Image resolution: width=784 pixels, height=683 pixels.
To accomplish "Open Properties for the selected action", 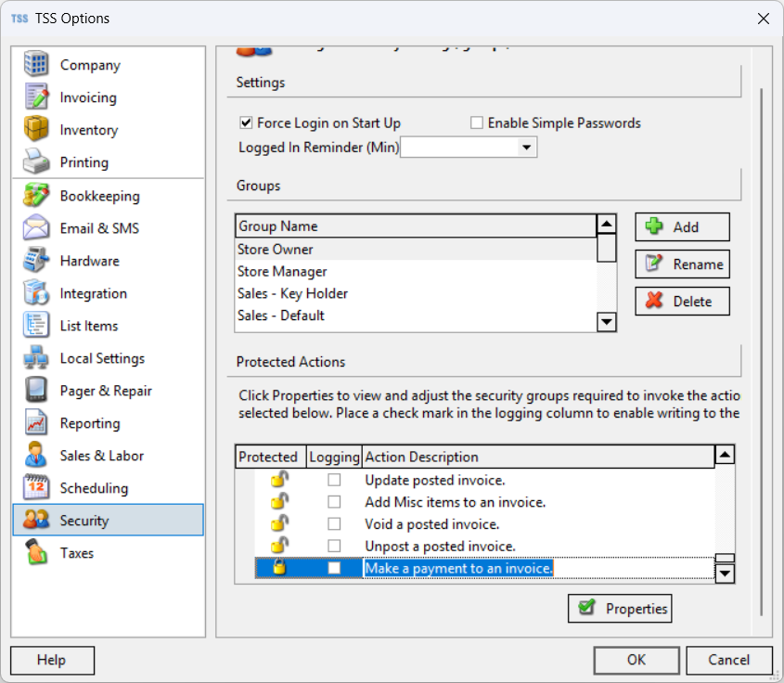I will coord(620,609).
